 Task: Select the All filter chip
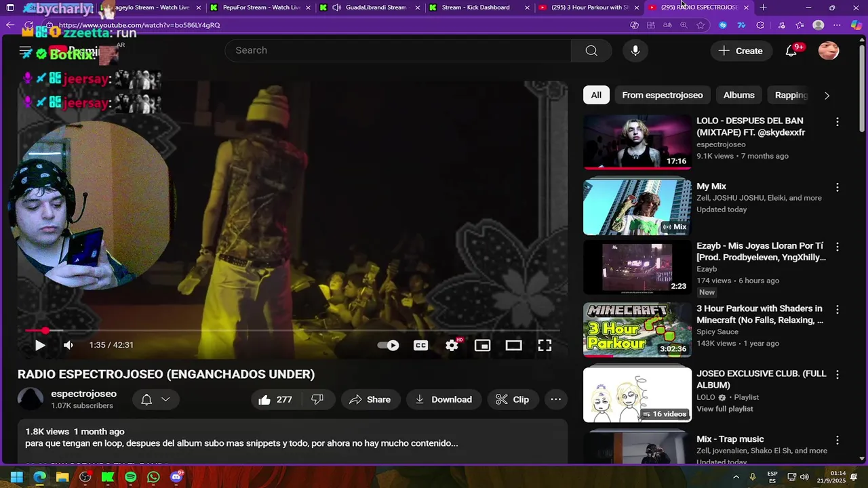tap(596, 95)
